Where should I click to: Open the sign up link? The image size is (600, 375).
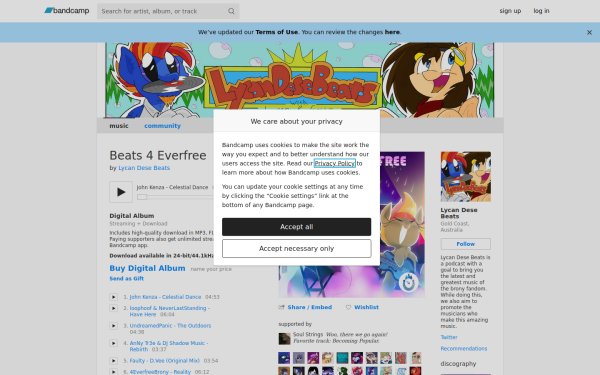(x=510, y=11)
